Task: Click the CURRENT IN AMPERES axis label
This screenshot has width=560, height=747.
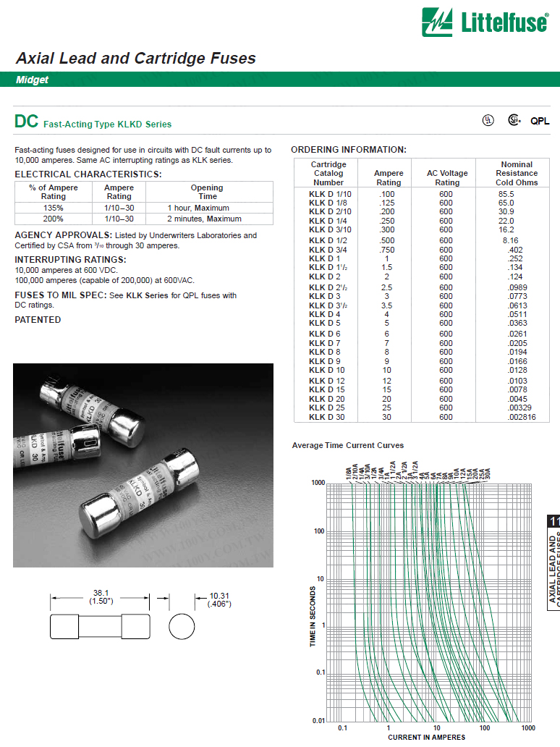Action: coord(425,738)
